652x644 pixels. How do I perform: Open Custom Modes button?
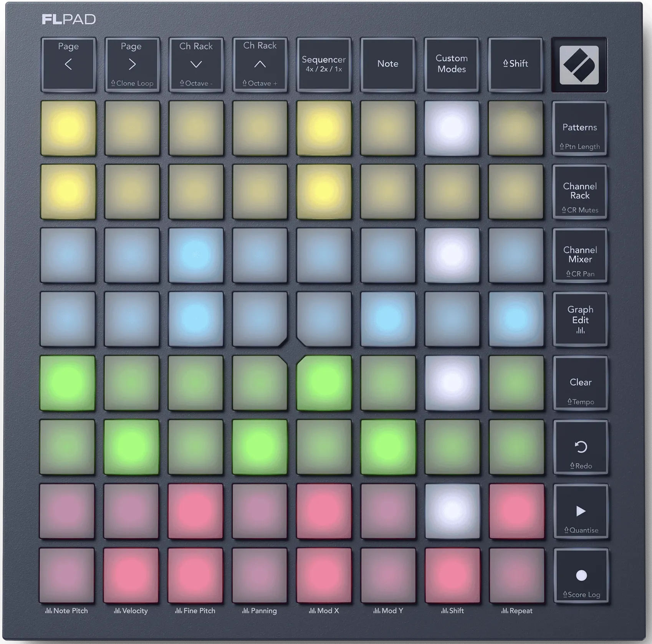click(452, 64)
